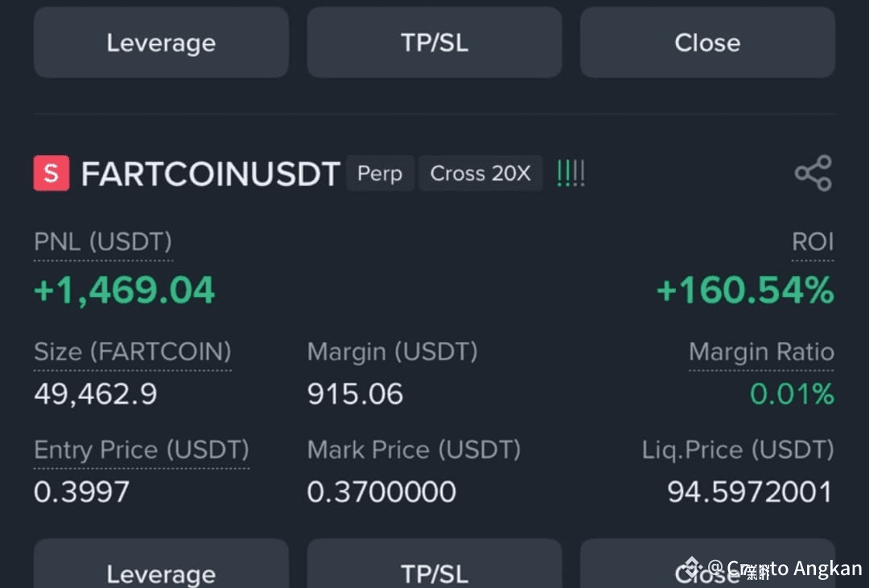Click the Margin Ratio label
Image resolution: width=869 pixels, height=588 pixels.
pos(761,352)
